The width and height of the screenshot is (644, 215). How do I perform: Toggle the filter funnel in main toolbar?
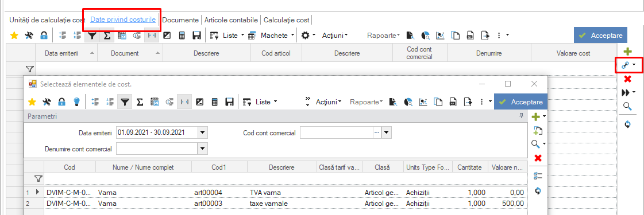click(x=92, y=35)
